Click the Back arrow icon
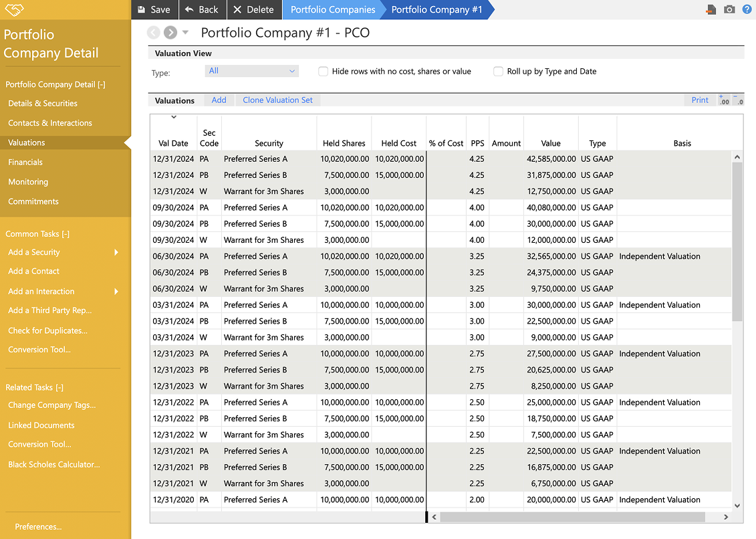The height and width of the screenshot is (539, 756). (189, 9)
